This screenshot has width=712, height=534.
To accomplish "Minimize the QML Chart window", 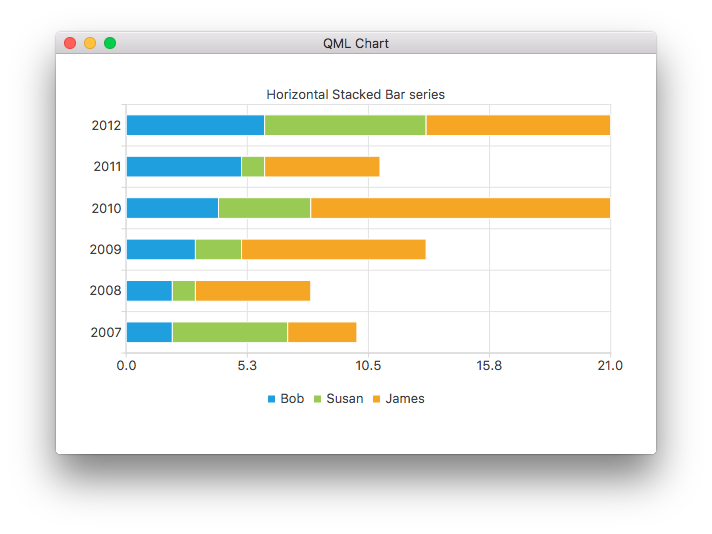I will coord(90,43).
